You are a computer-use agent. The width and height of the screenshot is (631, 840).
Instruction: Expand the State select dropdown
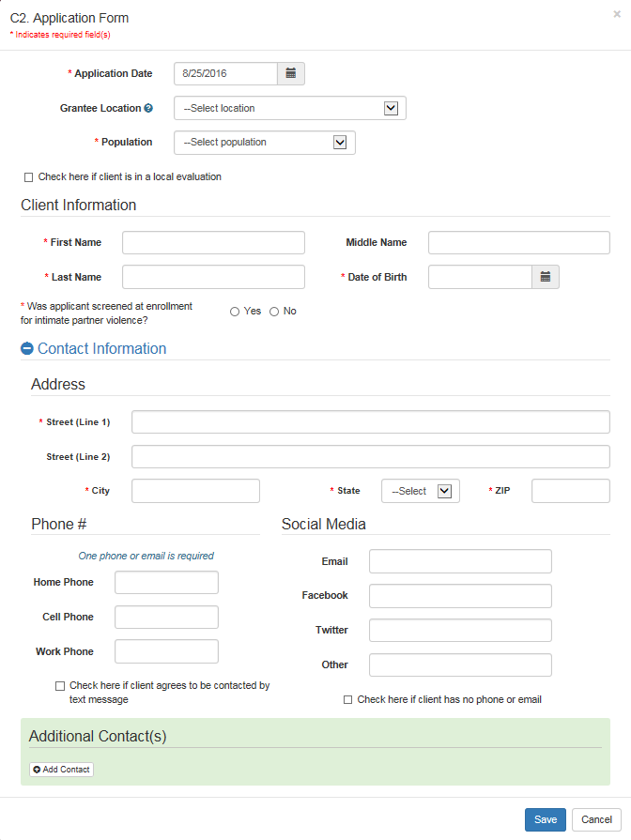(x=420, y=491)
